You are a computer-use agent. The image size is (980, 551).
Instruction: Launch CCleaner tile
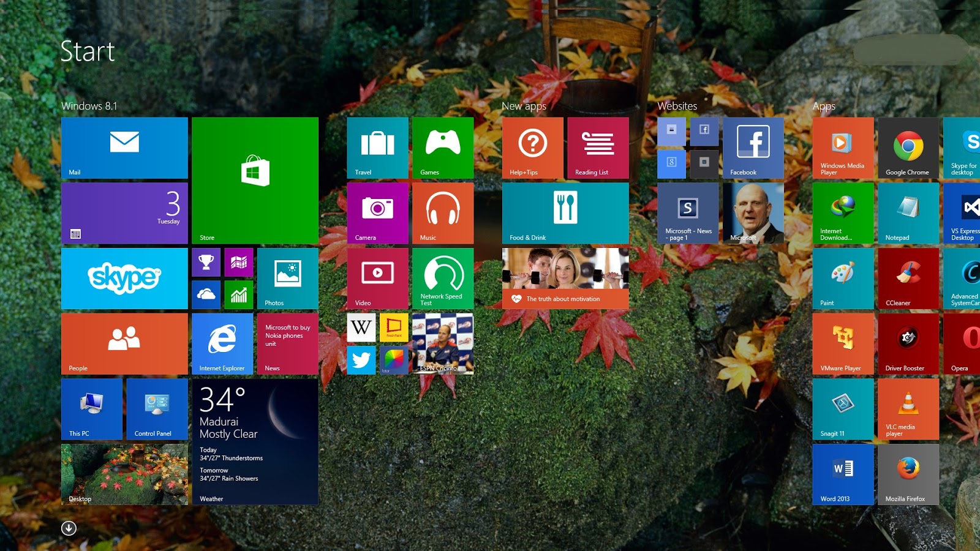coord(908,279)
